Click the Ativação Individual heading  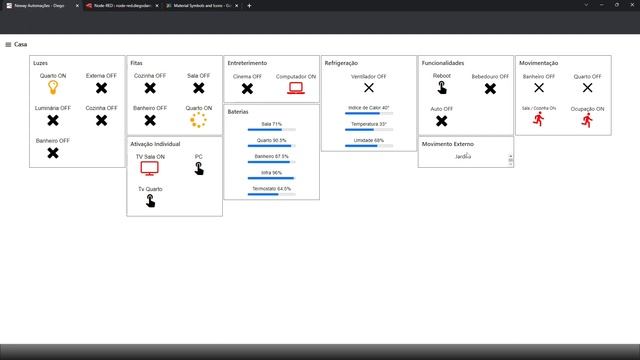(x=155, y=144)
